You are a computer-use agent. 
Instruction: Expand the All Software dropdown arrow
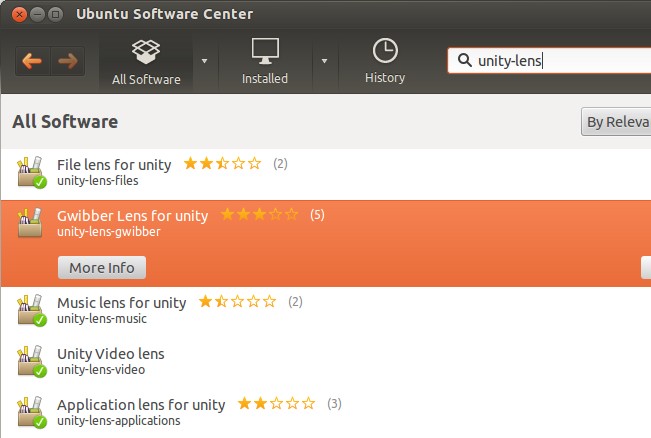pos(204,61)
